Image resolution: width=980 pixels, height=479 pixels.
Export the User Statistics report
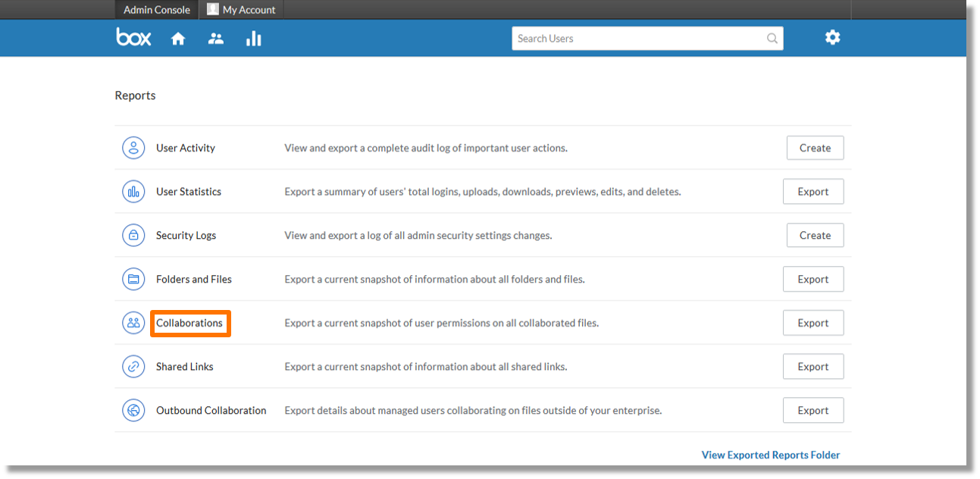pos(813,192)
